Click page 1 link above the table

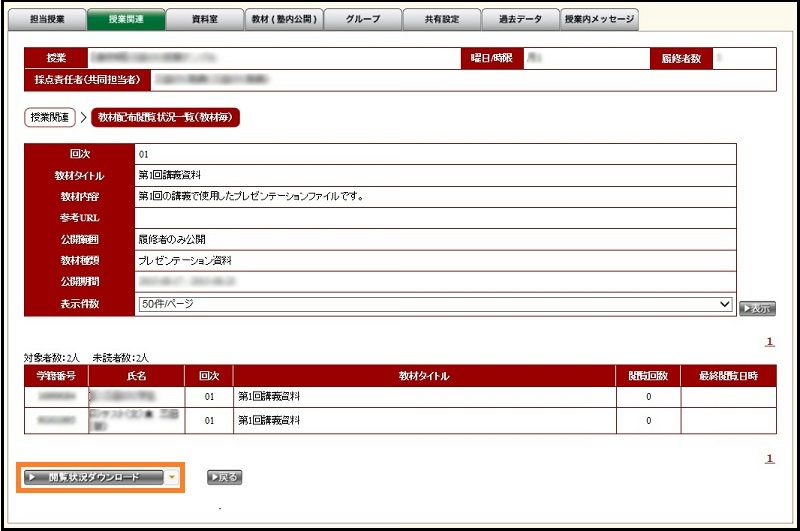[x=769, y=342]
